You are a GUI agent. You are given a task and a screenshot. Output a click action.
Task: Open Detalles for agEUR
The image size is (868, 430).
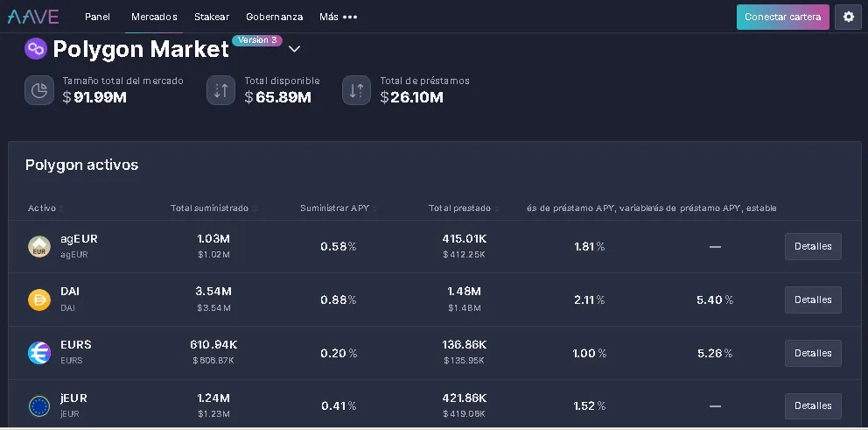[x=813, y=247]
